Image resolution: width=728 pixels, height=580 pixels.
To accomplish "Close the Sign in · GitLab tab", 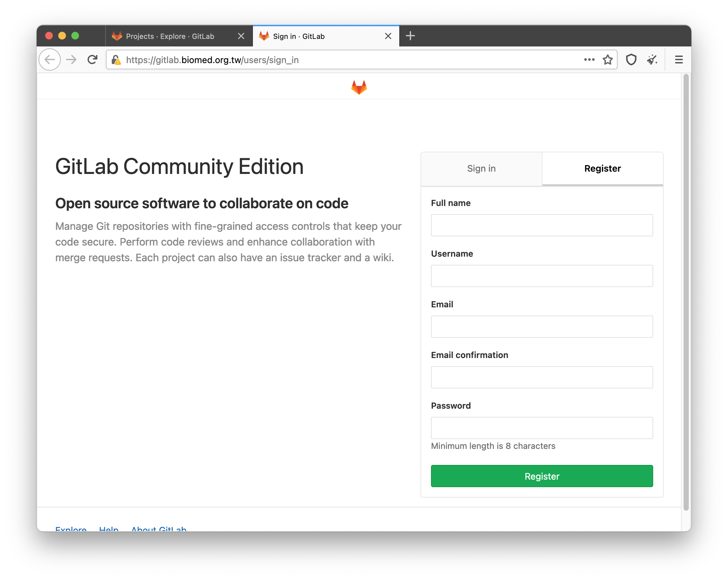I will (x=388, y=36).
